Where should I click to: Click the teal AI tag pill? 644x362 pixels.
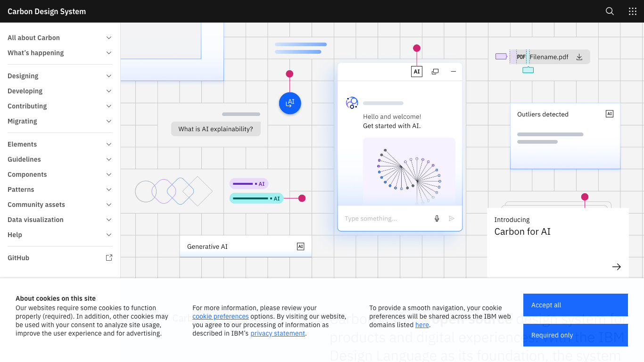pos(256,198)
